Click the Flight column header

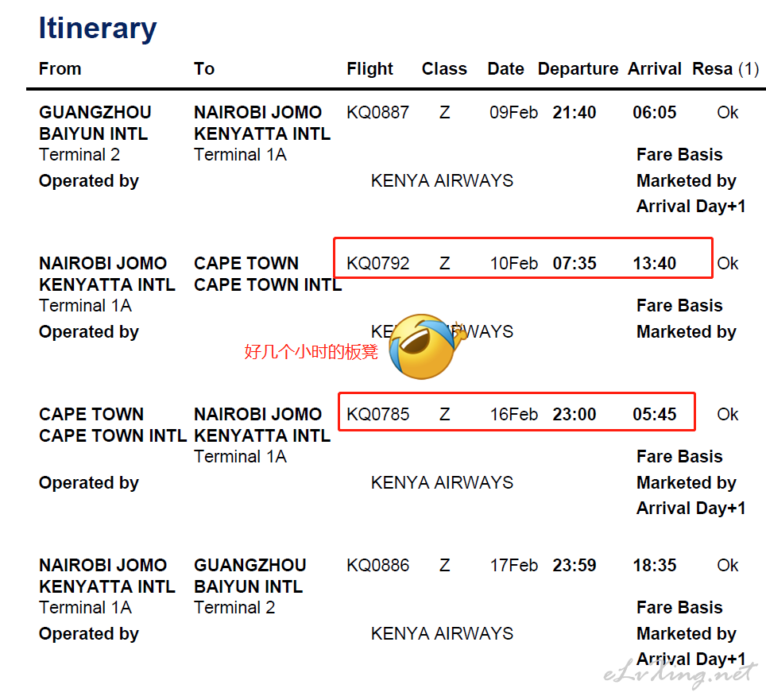click(x=369, y=69)
